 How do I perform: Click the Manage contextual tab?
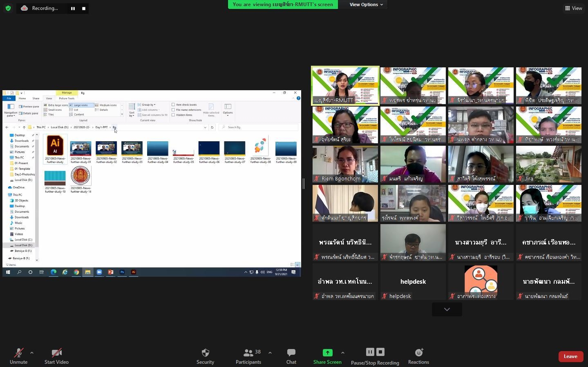pos(67,93)
